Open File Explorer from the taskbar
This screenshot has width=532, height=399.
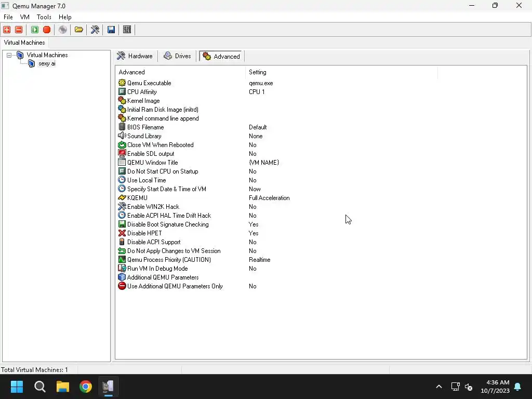click(x=63, y=387)
